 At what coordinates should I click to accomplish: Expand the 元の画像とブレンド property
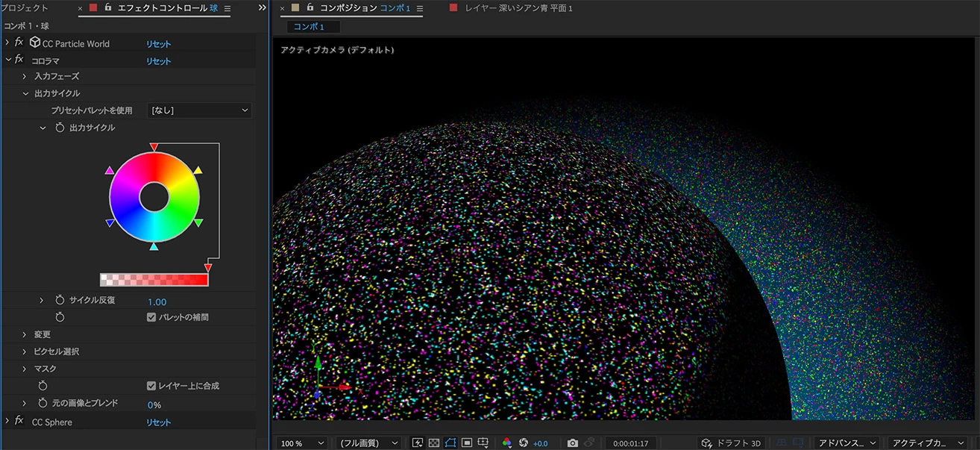[x=25, y=403]
